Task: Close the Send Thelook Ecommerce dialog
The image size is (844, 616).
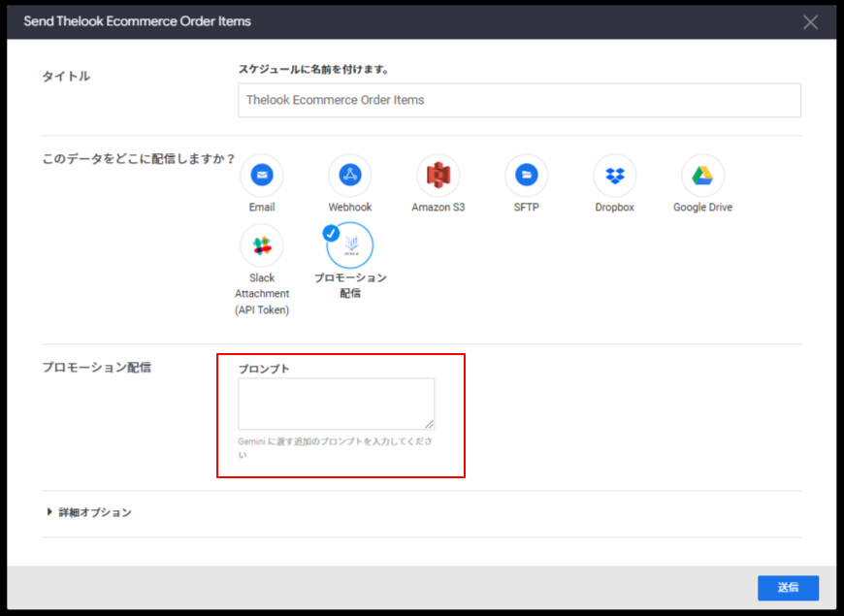Action: click(810, 22)
